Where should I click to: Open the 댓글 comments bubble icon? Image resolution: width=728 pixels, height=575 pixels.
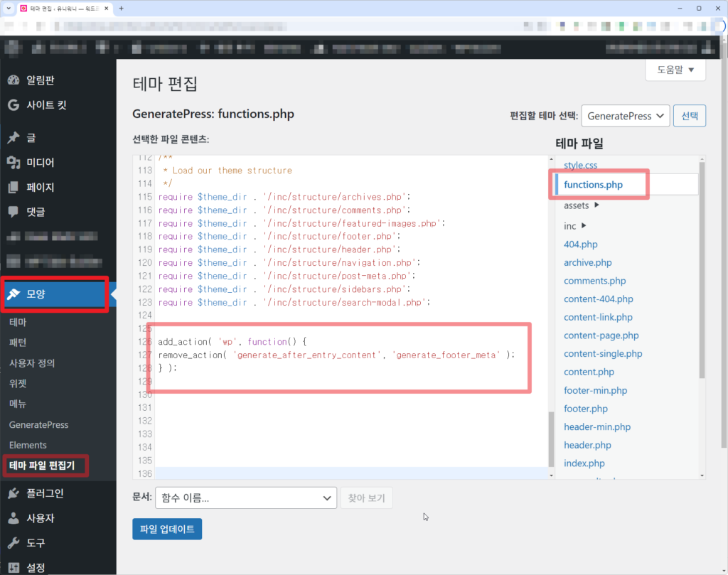pyautogui.click(x=14, y=212)
